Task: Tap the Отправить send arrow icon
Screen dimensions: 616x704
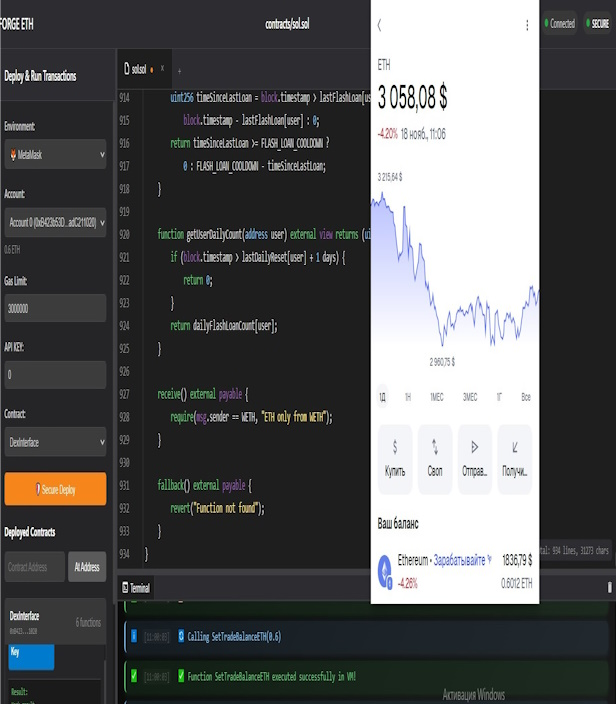Action: point(474,447)
